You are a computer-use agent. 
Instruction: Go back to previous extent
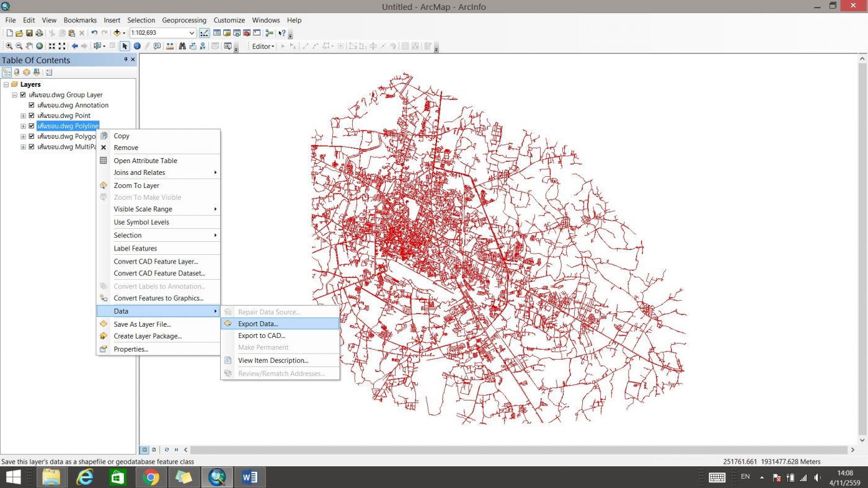(x=74, y=47)
